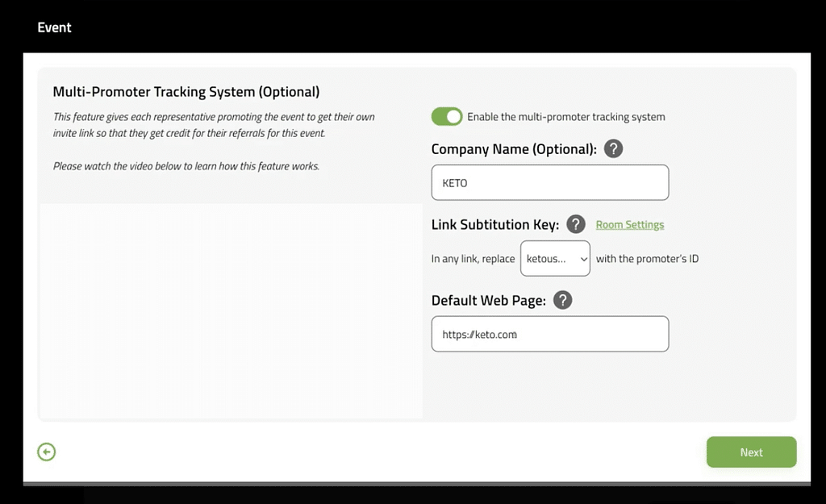Click the Event title in the header
This screenshot has width=826, height=504.
coord(54,27)
